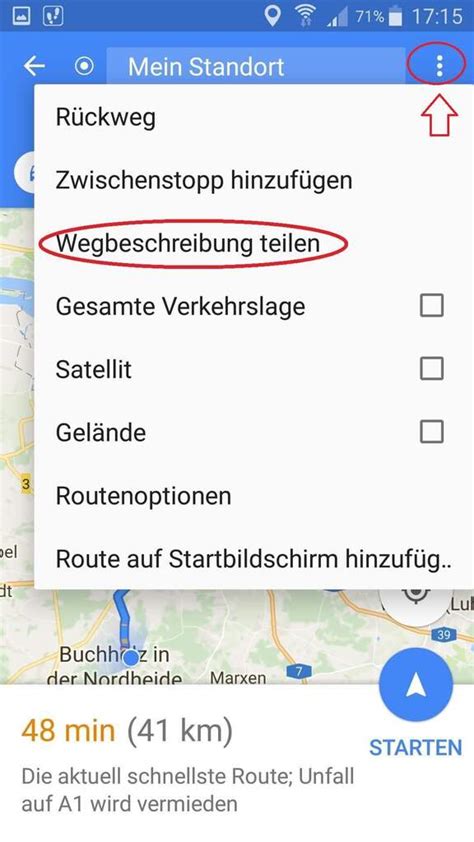Tap the STARTEN label
Screen dimensions: 474x842
point(415,747)
